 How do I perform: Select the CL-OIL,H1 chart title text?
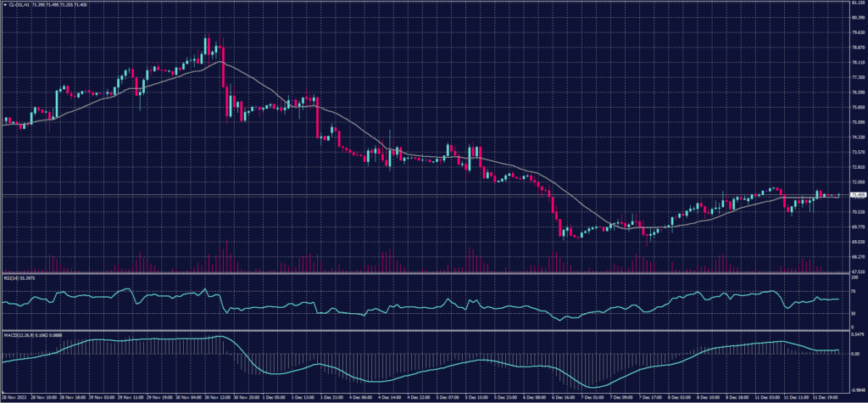coord(20,3)
